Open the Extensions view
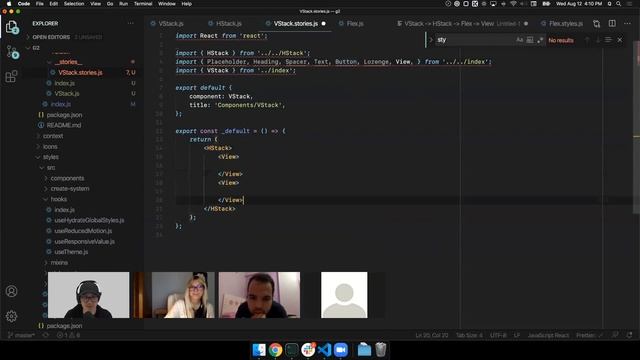640x360 pixels. [11, 76]
